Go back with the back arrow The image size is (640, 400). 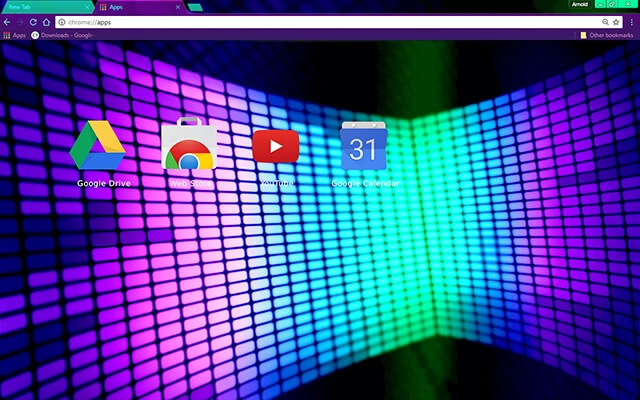pyautogui.click(x=7, y=22)
